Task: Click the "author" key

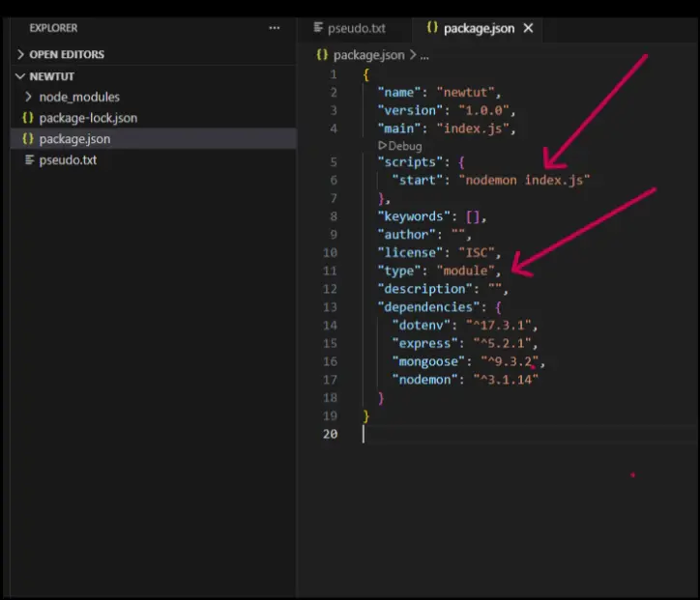Action: [x=407, y=235]
